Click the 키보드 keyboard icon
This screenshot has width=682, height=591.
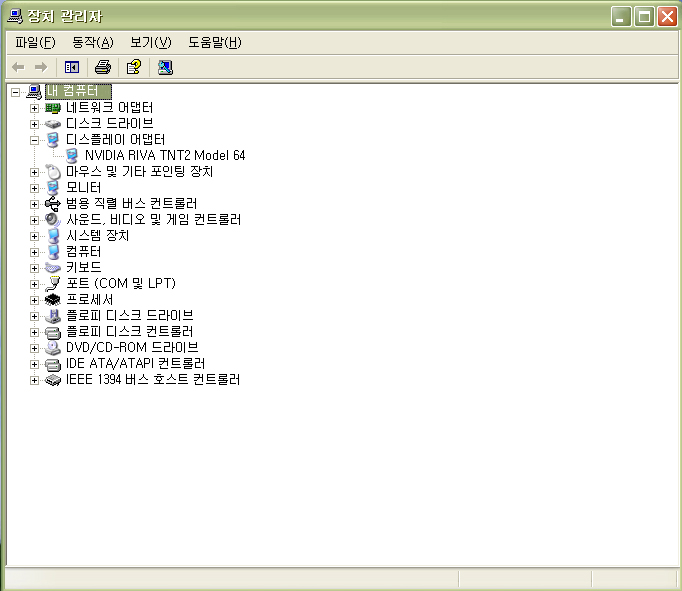pyautogui.click(x=53, y=267)
